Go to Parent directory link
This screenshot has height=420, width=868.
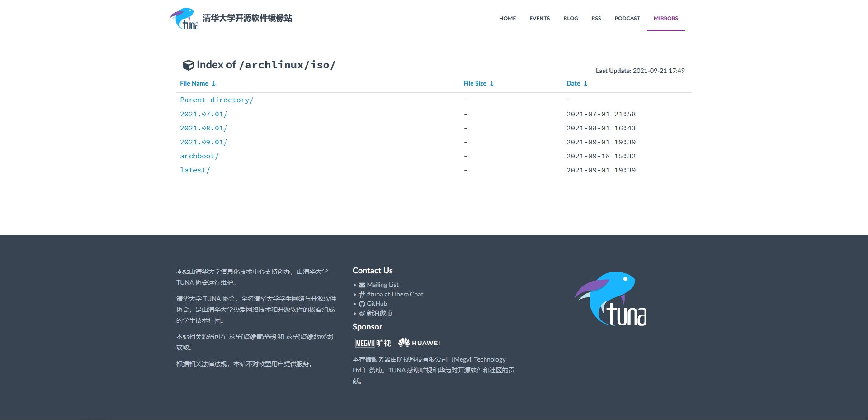pyautogui.click(x=216, y=100)
